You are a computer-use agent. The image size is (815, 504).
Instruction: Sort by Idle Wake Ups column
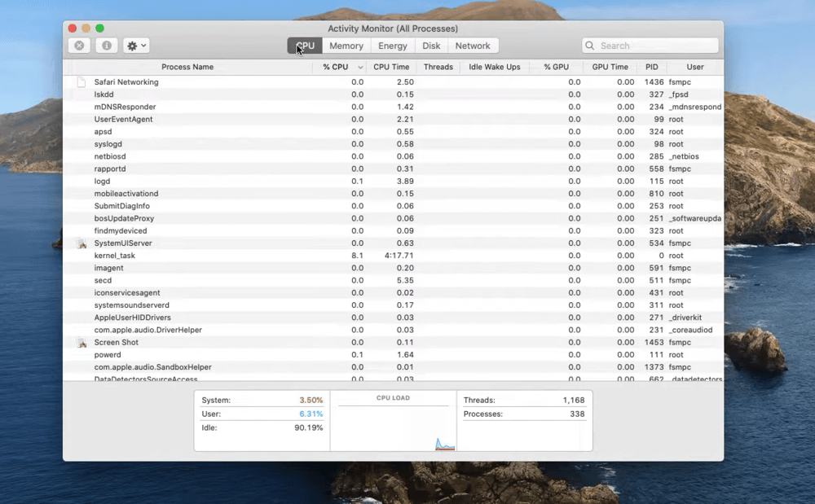tap(495, 67)
